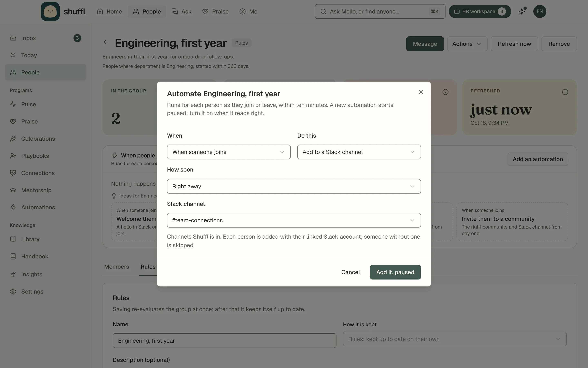
Task: Focus the Ask Mello search field
Action: click(x=380, y=11)
